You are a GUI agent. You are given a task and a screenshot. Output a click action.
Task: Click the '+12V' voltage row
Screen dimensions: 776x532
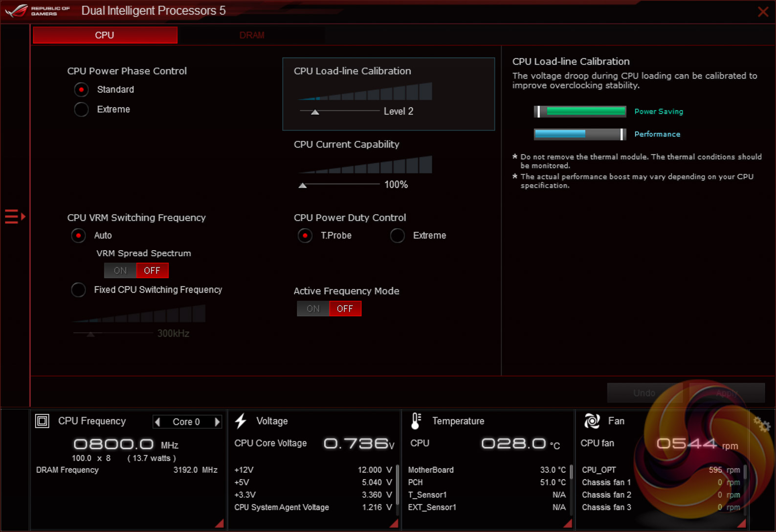point(313,470)
